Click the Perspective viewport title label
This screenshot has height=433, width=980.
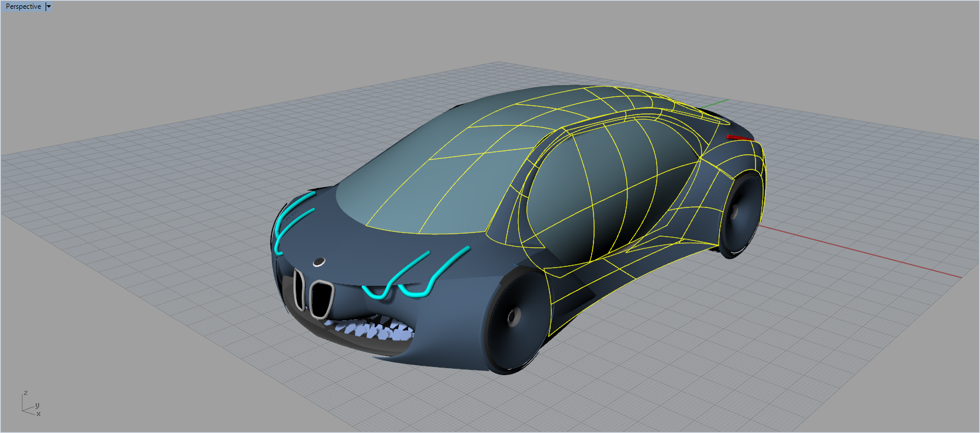click(23, 6)
